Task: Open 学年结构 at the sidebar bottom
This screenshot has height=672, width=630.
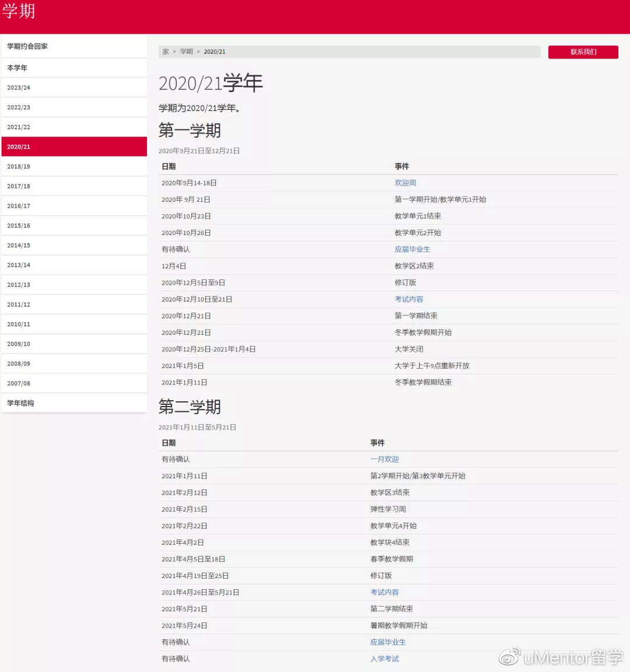Action: click(x=74, y=403)
